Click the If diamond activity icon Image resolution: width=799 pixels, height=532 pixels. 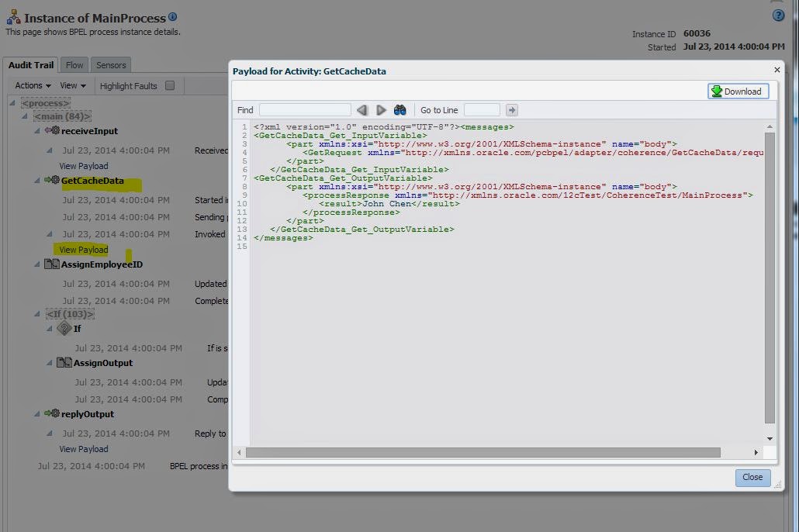tap(64, 328)
